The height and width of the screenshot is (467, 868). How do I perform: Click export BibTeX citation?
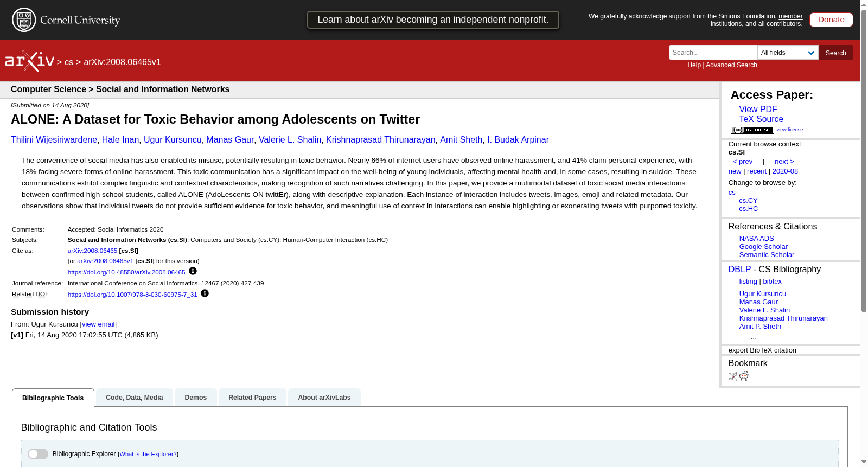762,350
